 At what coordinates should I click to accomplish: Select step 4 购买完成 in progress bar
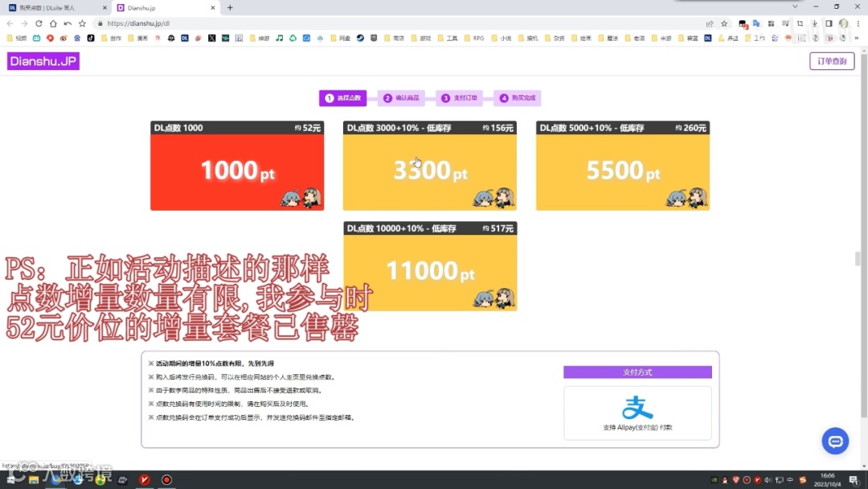point(518,98)
